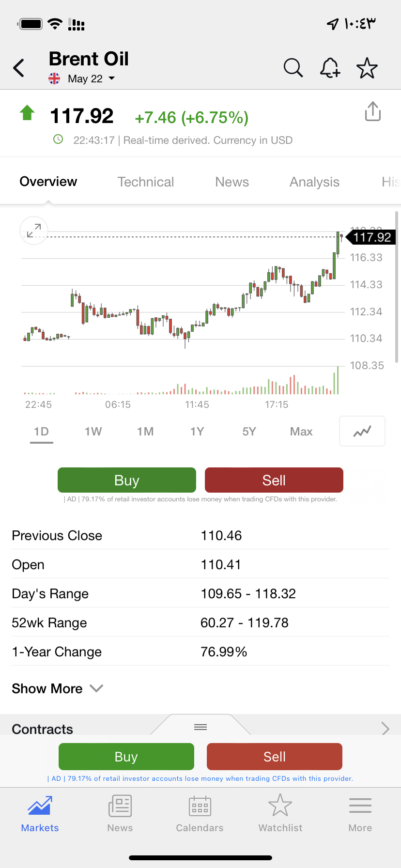This screenshot has width=401, height=868.
Task: Switch to the Technical tab
Action: coord(146,182)
